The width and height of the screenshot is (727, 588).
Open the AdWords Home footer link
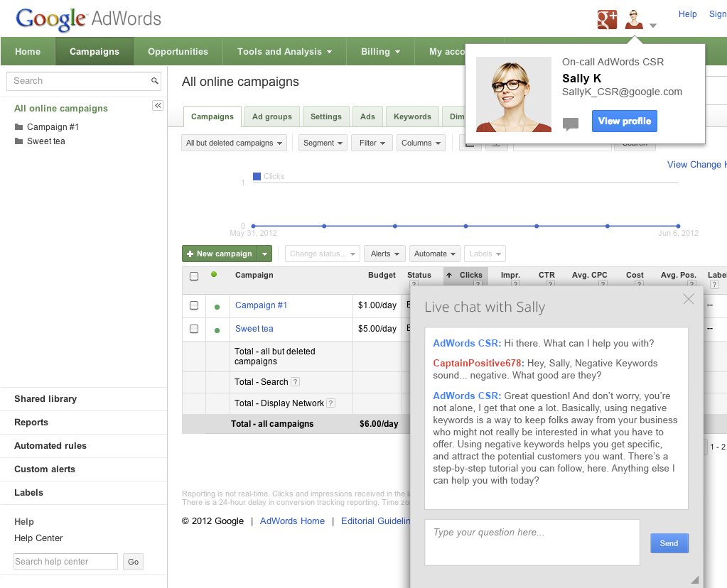tap(292, 521)
